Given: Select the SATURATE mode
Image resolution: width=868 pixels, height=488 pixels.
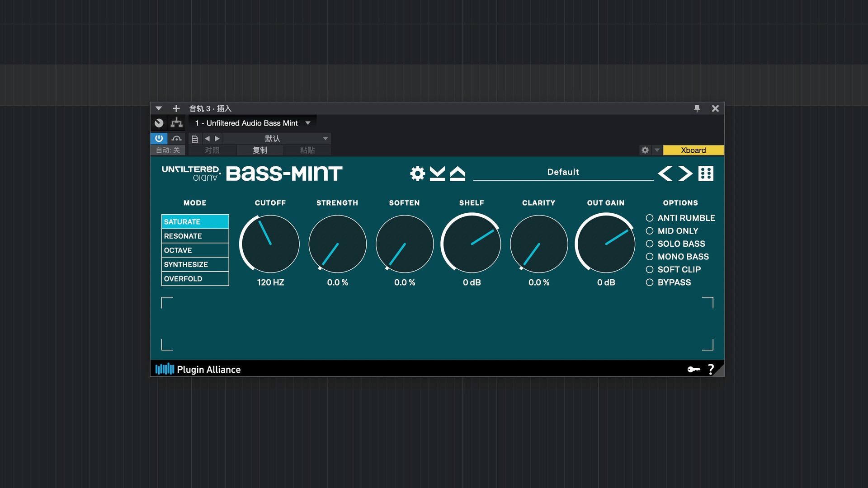Looking at the screenshot, I should click(195, 222).
